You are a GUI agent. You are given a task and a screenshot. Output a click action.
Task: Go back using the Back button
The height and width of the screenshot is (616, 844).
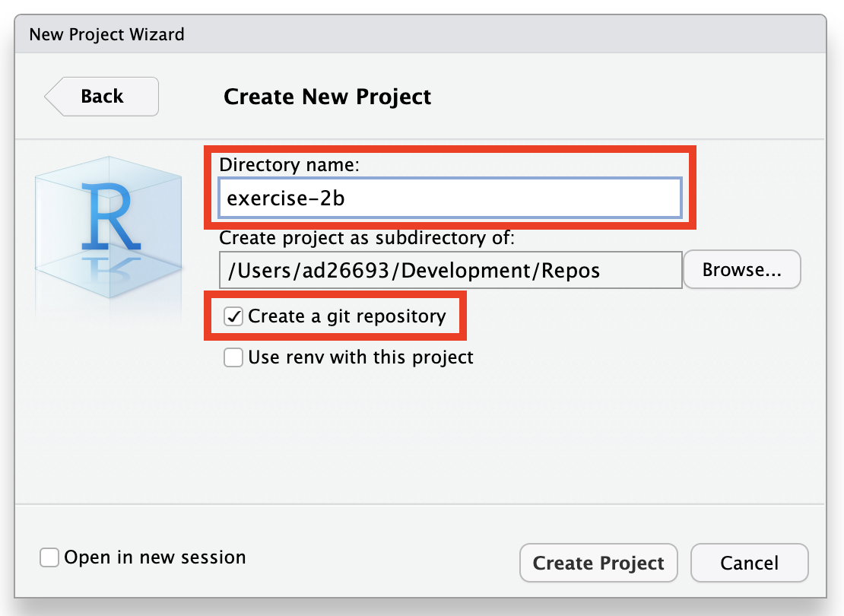[102, 97]
